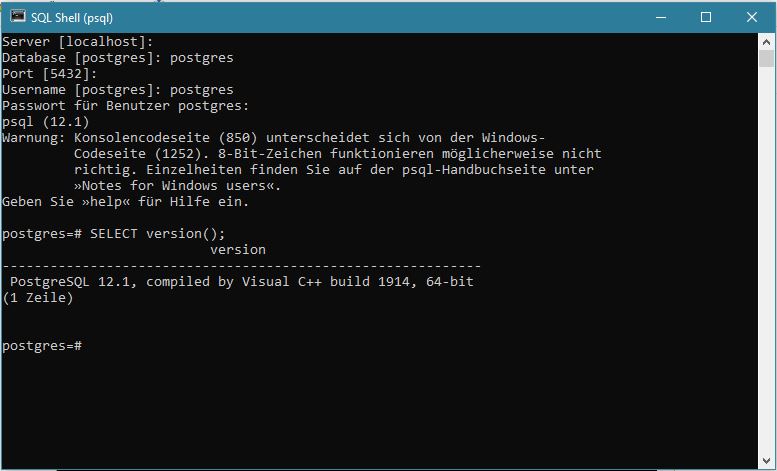Click the "Geben Sie »help«" hint line

pos(125,202)
